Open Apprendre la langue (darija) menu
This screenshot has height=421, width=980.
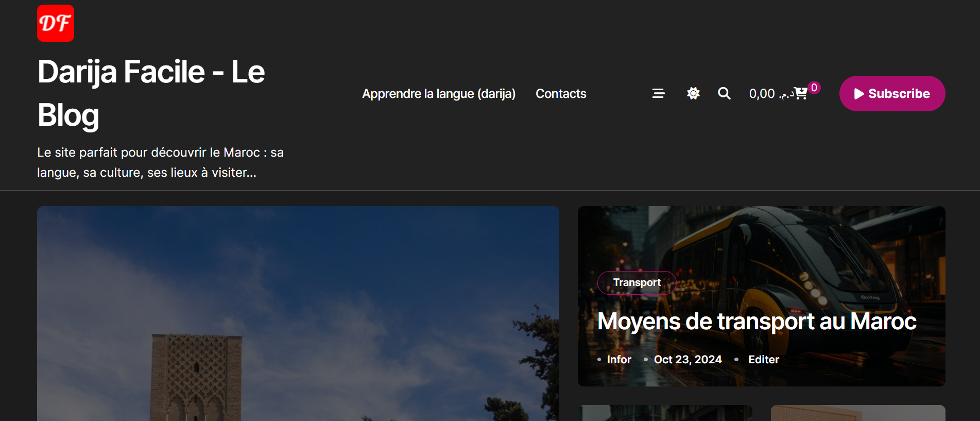click(x=439, y=94)
